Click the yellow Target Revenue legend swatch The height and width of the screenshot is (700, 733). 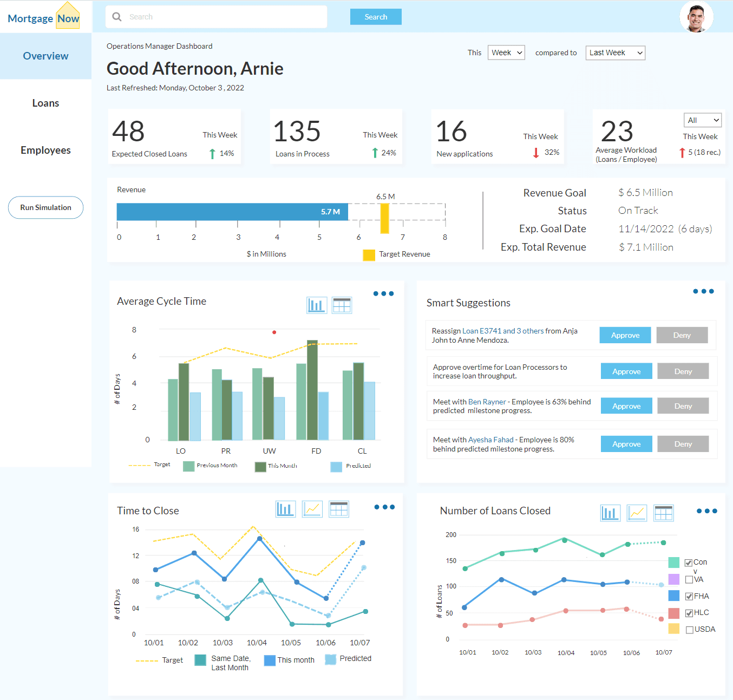369,255
